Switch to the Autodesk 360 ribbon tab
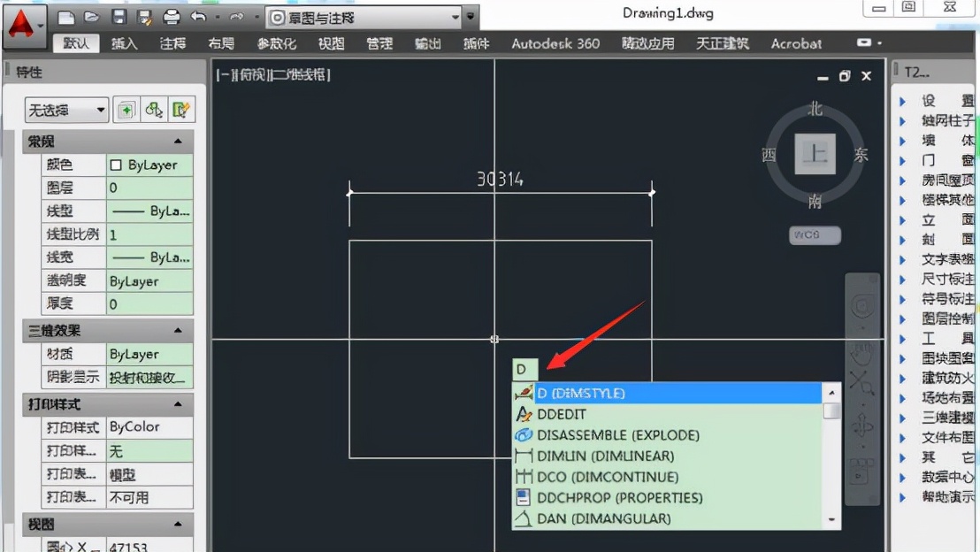This screenshot has width=980, height=552. (x=555, y=43)
